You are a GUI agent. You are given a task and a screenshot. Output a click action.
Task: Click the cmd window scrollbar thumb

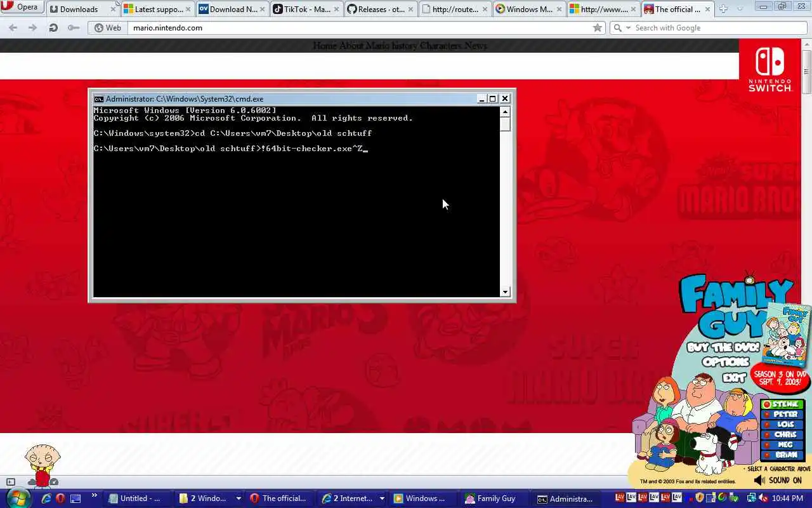click(x=505, y=124)
